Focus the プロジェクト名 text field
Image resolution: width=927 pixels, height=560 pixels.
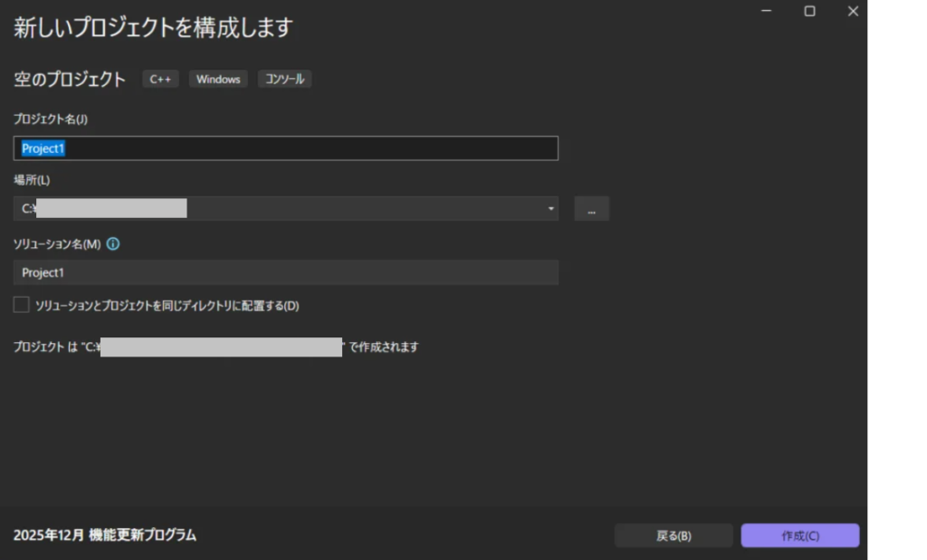pos(286,148)
